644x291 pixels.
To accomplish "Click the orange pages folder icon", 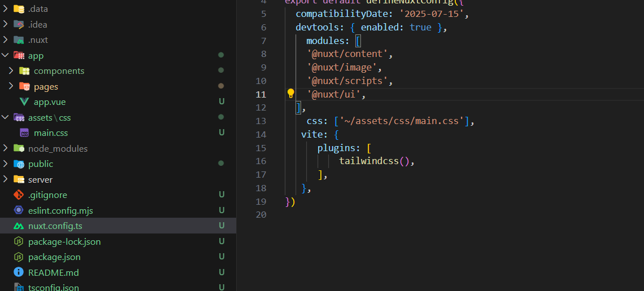I will tap(25, 86).
